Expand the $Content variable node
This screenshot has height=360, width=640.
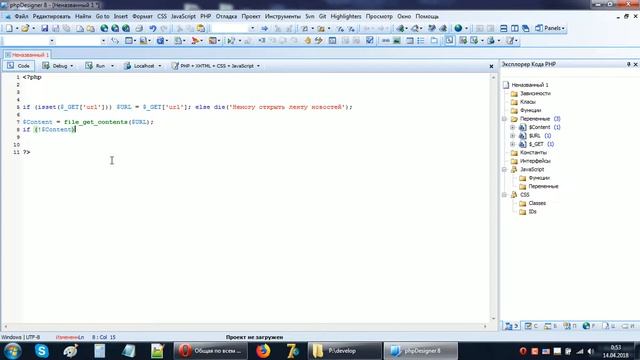(513, 127)
